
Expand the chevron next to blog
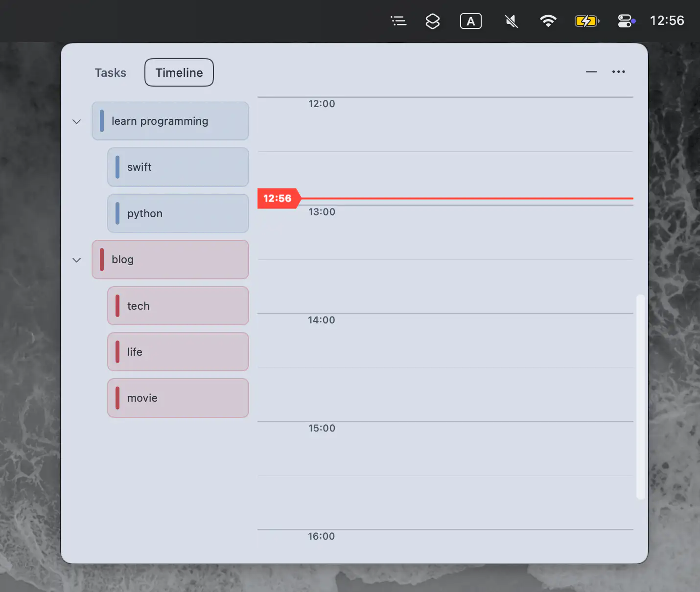[x=76, y=260]
